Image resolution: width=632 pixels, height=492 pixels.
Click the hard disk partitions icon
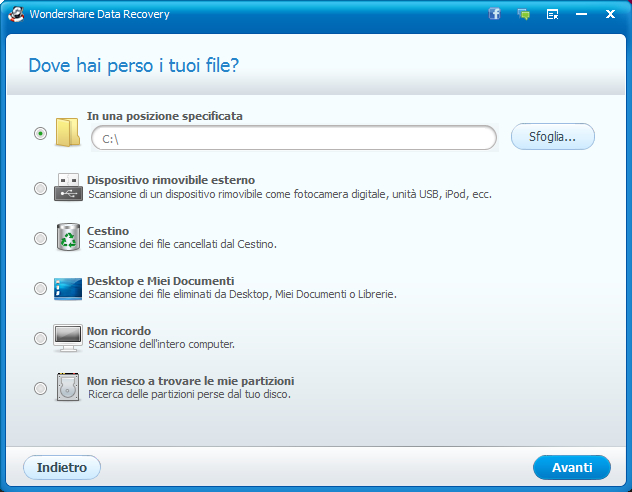(68, 387)
